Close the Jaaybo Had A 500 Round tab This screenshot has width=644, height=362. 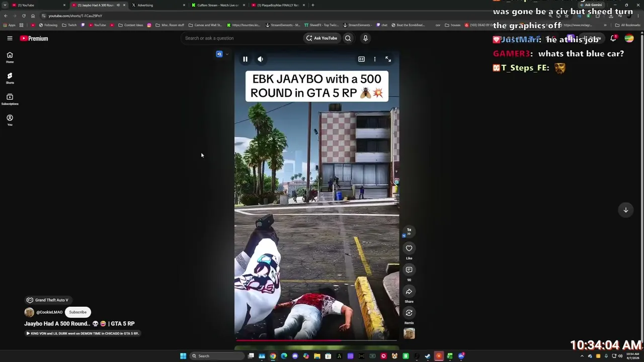[x=124, y=5]
